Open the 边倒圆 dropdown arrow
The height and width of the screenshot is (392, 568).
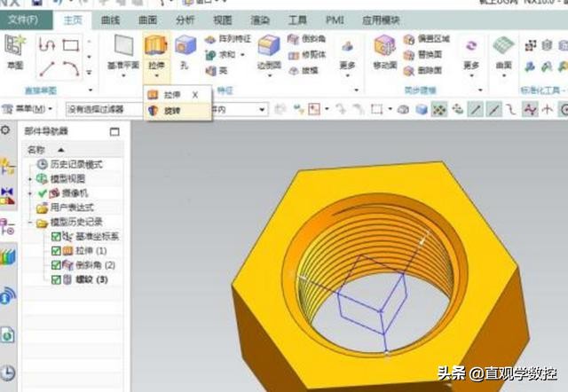tap(270, 75)
